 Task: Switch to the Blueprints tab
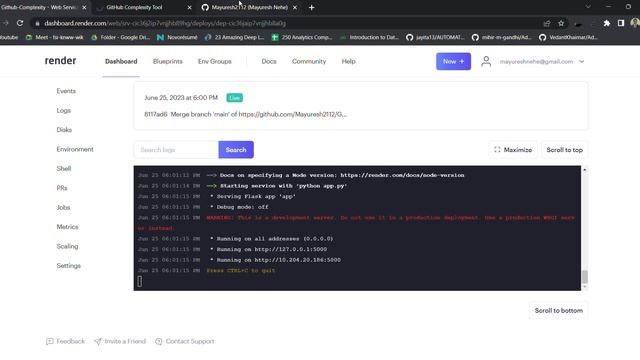167,61
